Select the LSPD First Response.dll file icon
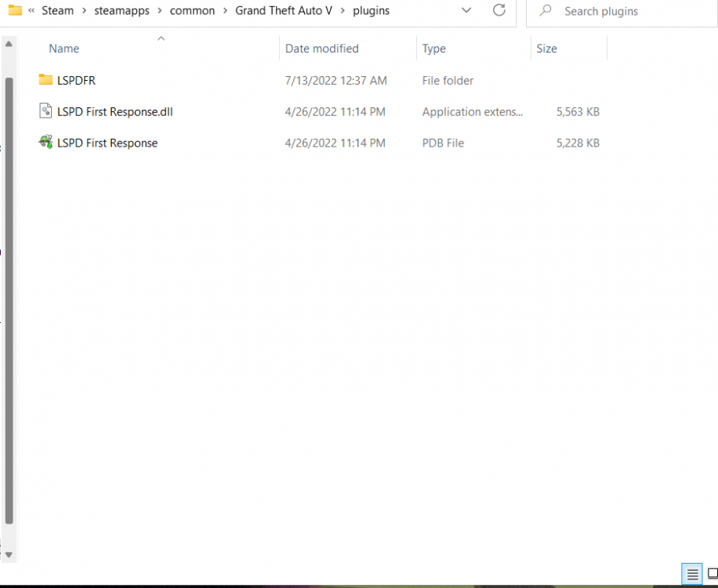 point(45,111)
